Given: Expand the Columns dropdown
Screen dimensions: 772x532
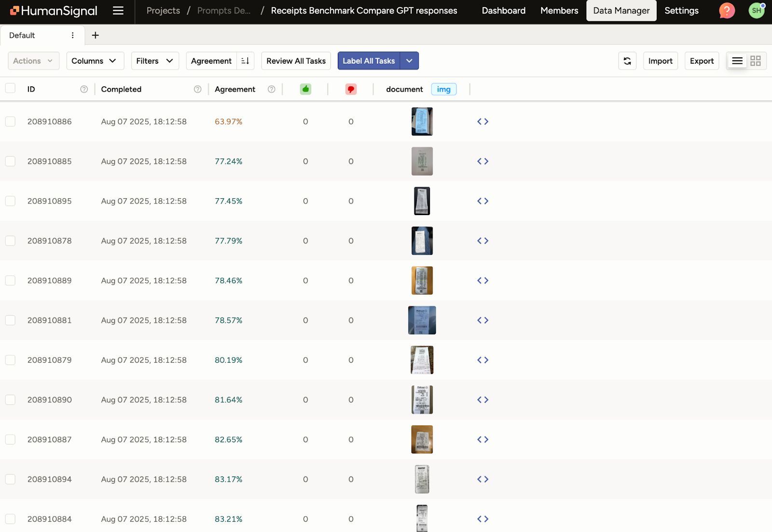Looking at the screenshot, I should tap(95, 61).
